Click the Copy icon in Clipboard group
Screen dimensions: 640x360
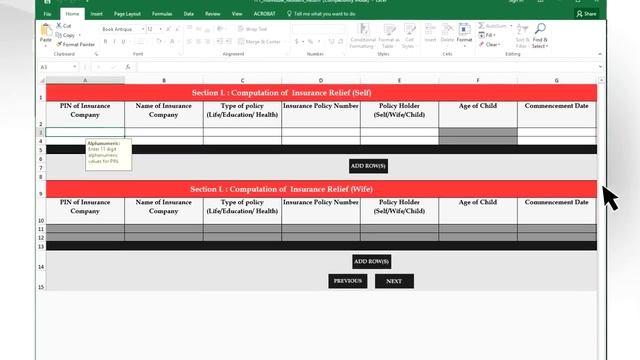(x=58, y=35)
